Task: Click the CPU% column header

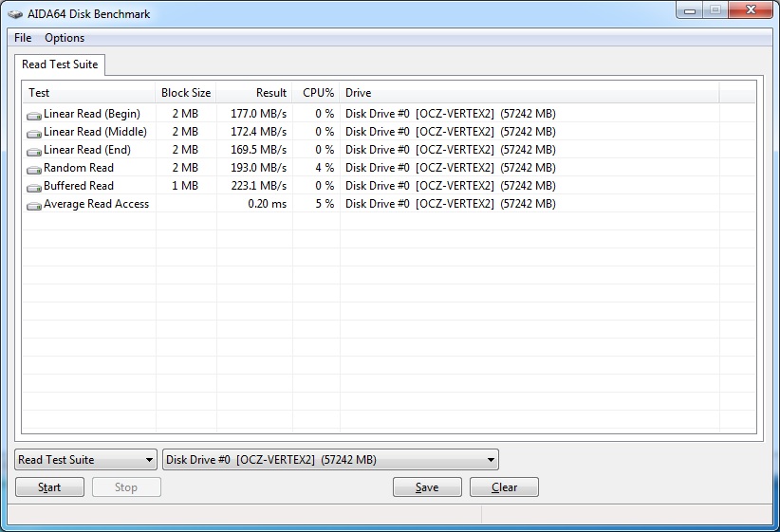Action: pos(317,93)
